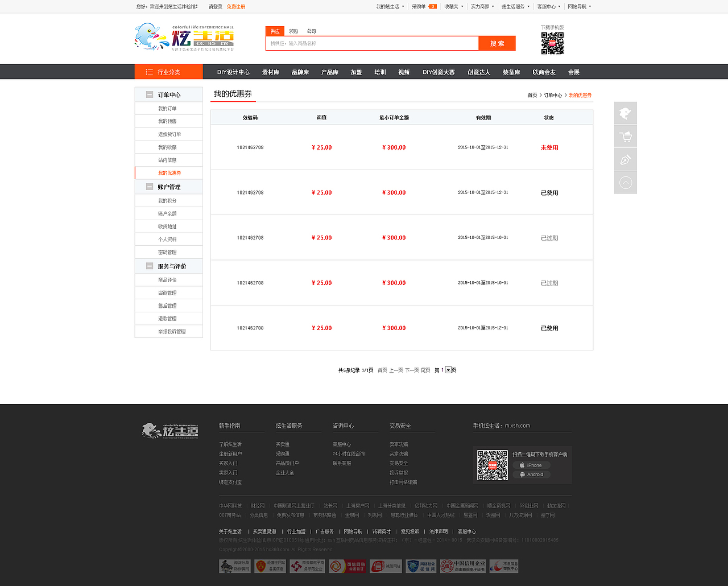This screenshot has width=728, height=586.
Task: Open the shopping cart icon on right sidebar
Action: tap(625, 136)
